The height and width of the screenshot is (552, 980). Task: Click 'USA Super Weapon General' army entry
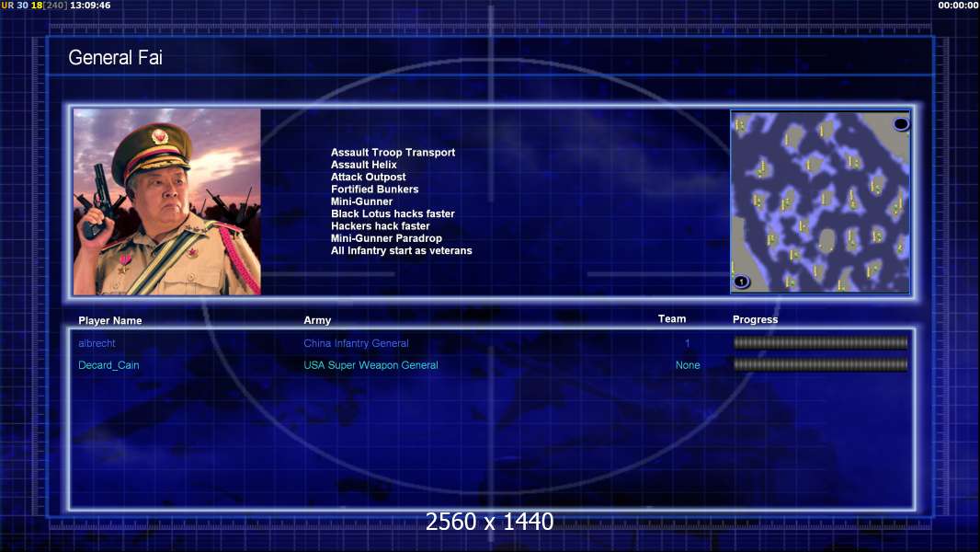coord(370,365)
